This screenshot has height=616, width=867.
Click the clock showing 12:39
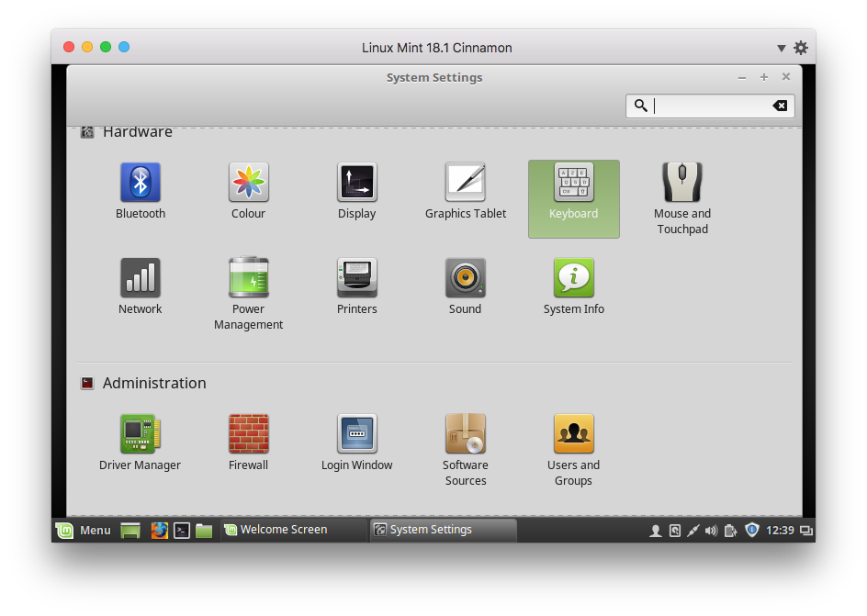[780, 531]
